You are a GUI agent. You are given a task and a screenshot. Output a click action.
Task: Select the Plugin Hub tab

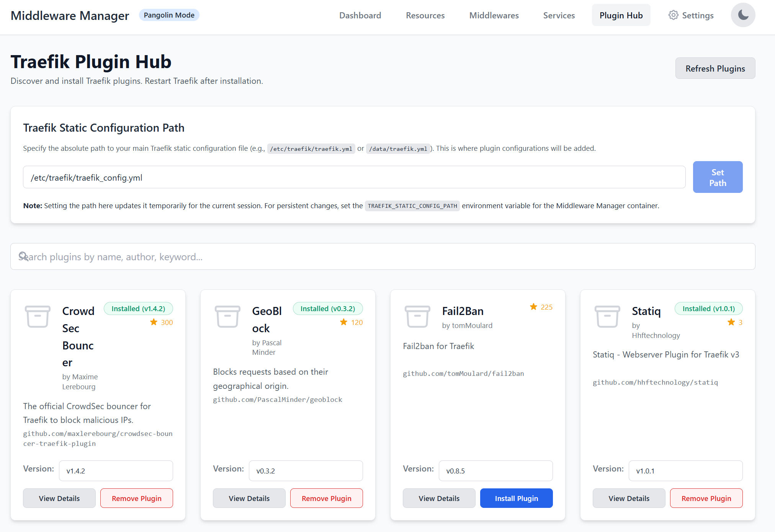pyautogui.click(x=621, y=15)
